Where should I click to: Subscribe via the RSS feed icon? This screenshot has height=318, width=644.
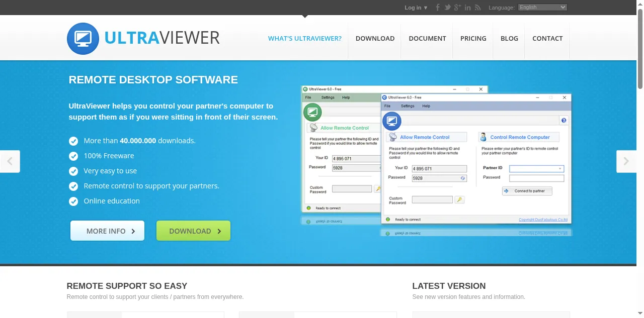pos(478,8)
